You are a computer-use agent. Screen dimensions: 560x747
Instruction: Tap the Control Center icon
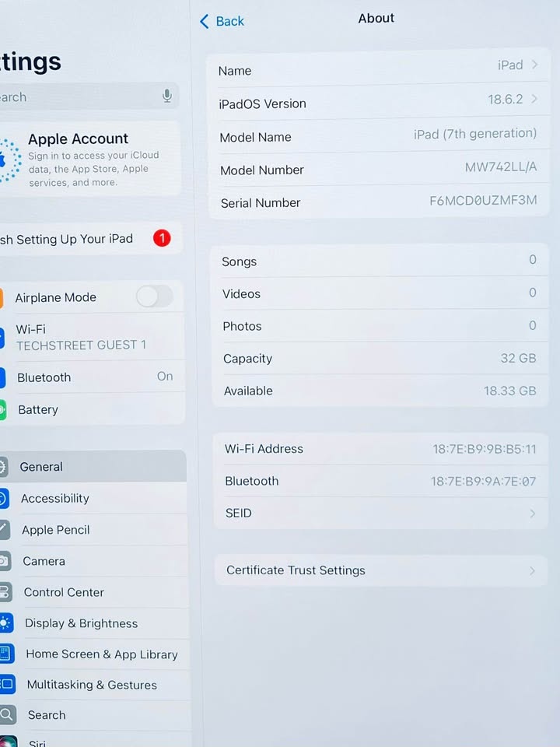[5, 591]
